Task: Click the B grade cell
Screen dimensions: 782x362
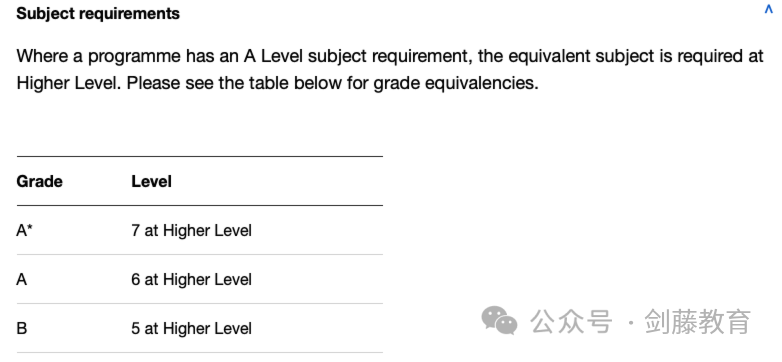Action: (x=21, y=329)
